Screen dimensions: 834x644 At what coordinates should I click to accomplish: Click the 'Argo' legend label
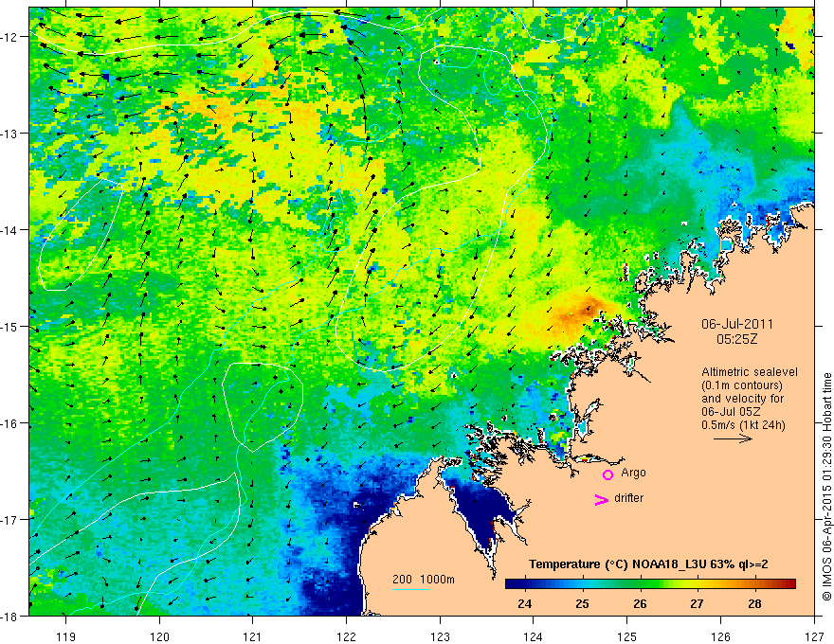pos(633,473)
